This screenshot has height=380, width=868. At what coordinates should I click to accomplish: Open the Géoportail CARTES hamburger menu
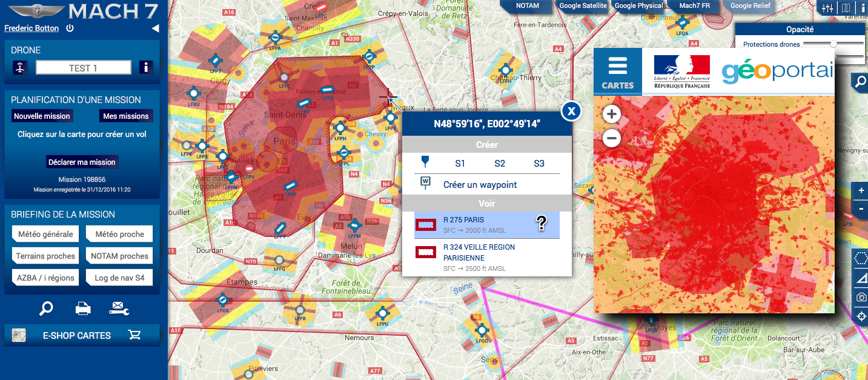617,70
